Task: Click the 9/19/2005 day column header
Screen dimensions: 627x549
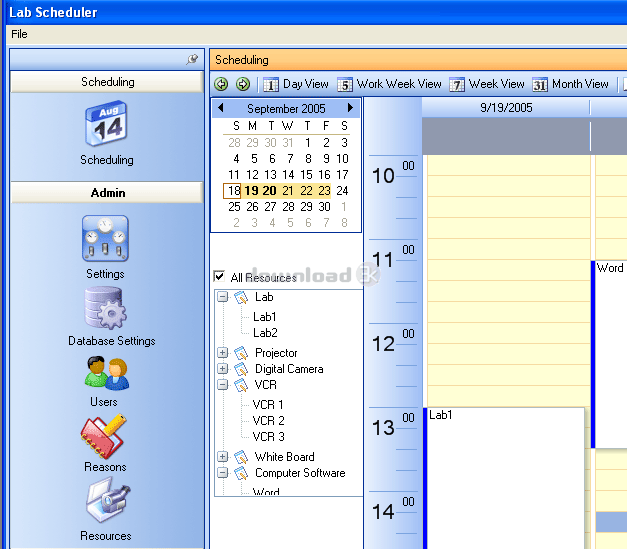Action: 506,108
